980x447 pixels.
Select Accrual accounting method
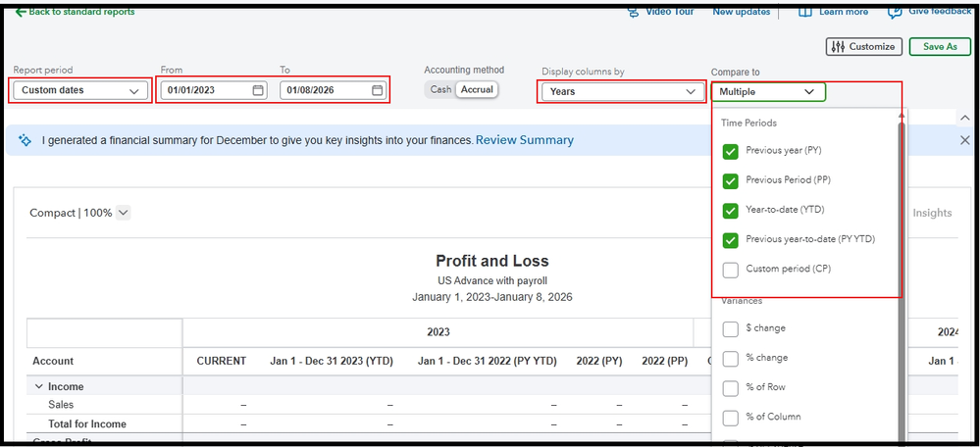[477, 89]
